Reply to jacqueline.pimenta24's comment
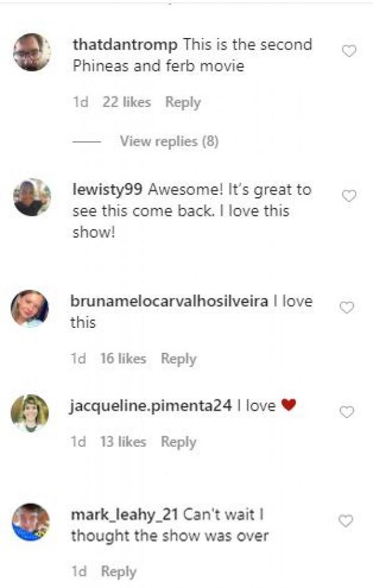Viewport: 373px width, 588px height. pyautogui.click(x=178, y=442)
